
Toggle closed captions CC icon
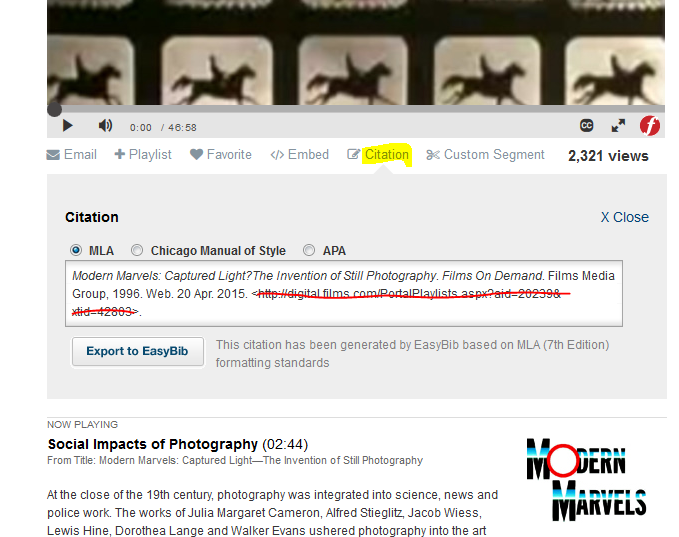click(586, 126)
